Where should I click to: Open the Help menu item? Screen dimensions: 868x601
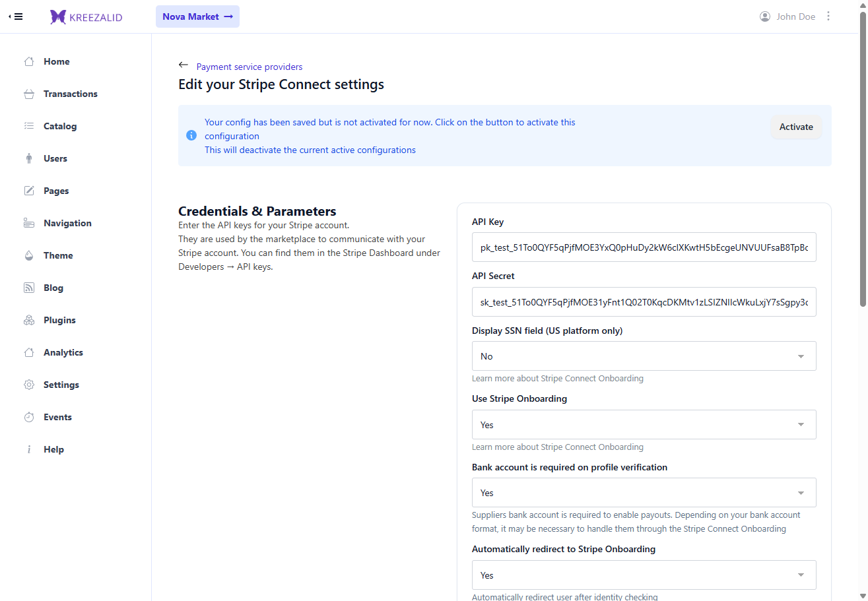click(x=53, y=449)
